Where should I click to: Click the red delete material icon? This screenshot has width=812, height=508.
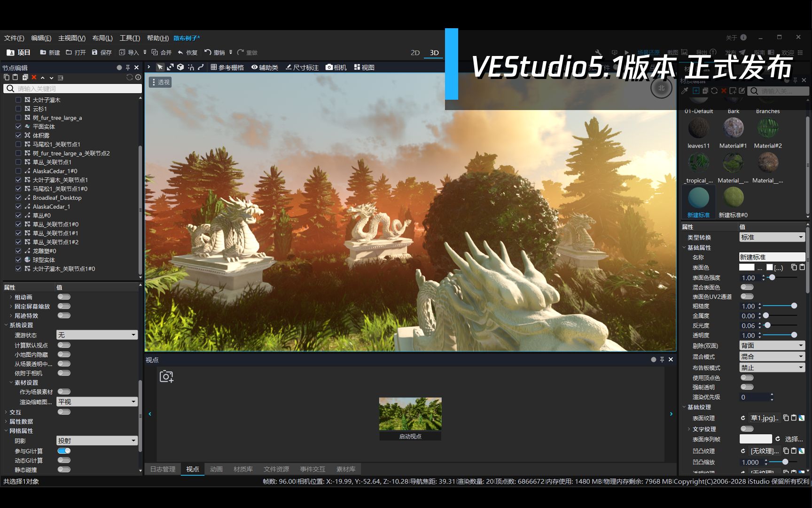[x=724, y=91]
